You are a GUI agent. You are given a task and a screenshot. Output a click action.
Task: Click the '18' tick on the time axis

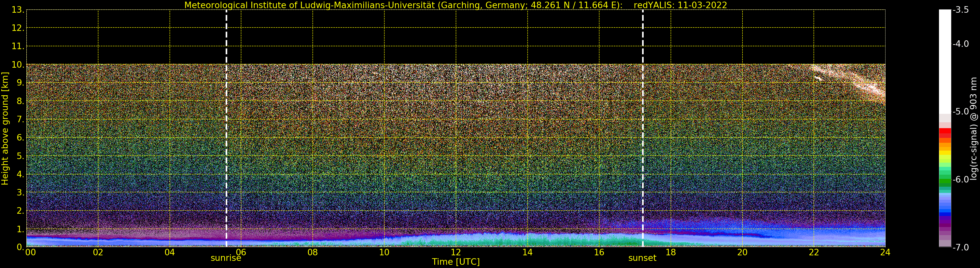(x=671, y=252)
